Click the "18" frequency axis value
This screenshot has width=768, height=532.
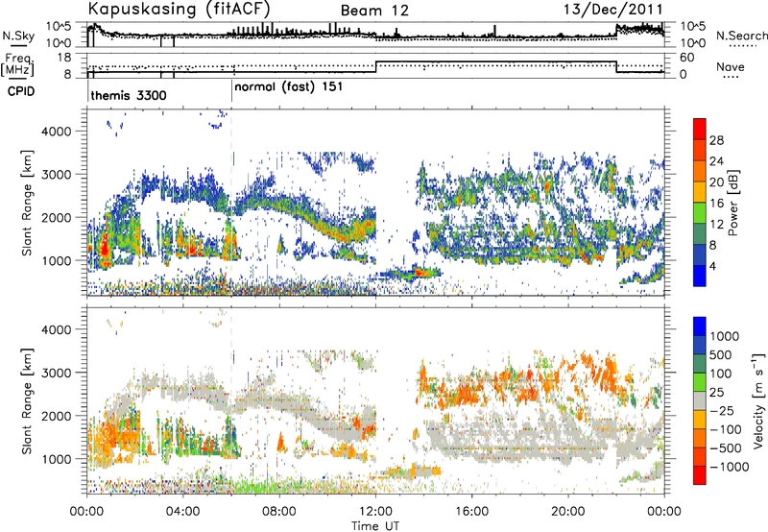[x=63, y=57]
